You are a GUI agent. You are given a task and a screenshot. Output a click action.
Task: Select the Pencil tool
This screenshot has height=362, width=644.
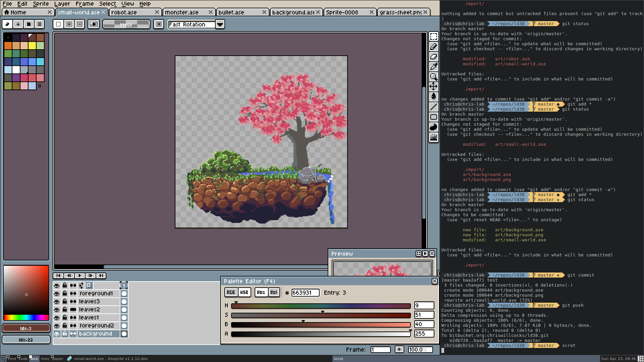tap(434, 47)
